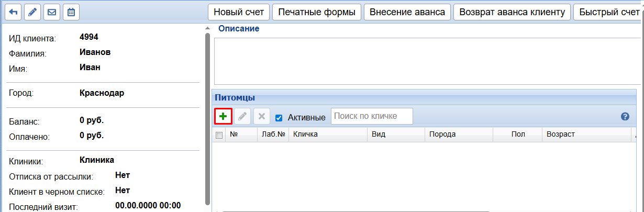
Task: Toggle the Активные checkbox
Action: (279, 118)
